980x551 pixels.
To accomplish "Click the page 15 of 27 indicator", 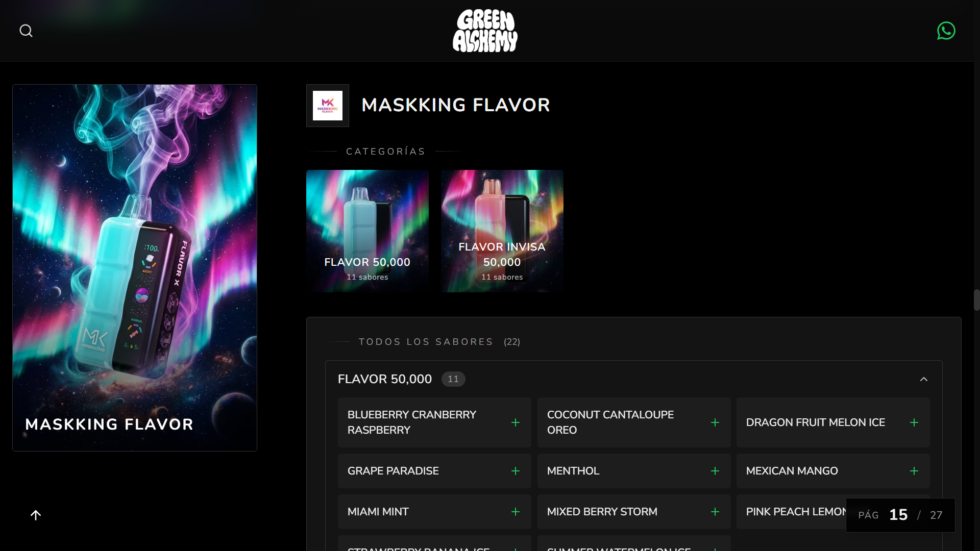I will click(900, 515).
